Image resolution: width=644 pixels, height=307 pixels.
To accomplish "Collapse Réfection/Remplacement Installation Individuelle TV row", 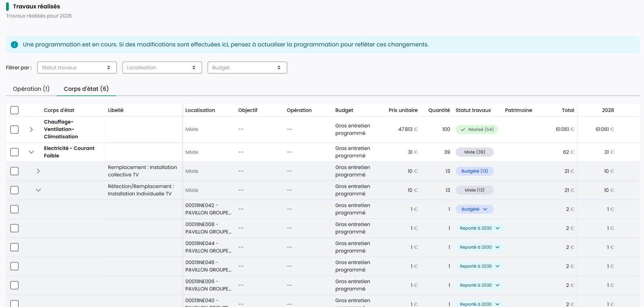I will click(x=38, y=190).
